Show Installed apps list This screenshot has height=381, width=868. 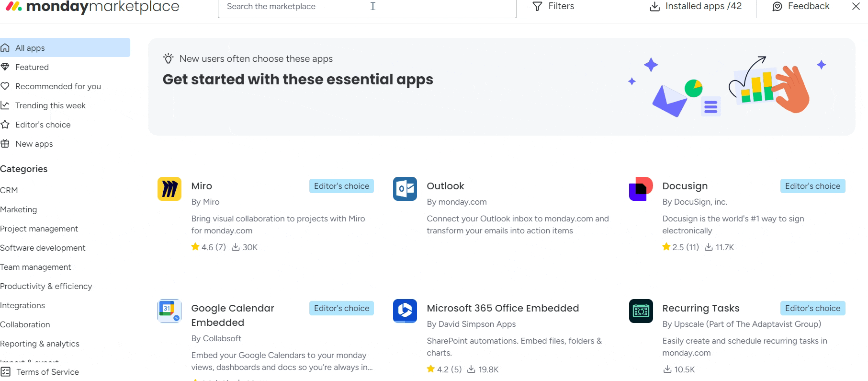pos(696,6)
